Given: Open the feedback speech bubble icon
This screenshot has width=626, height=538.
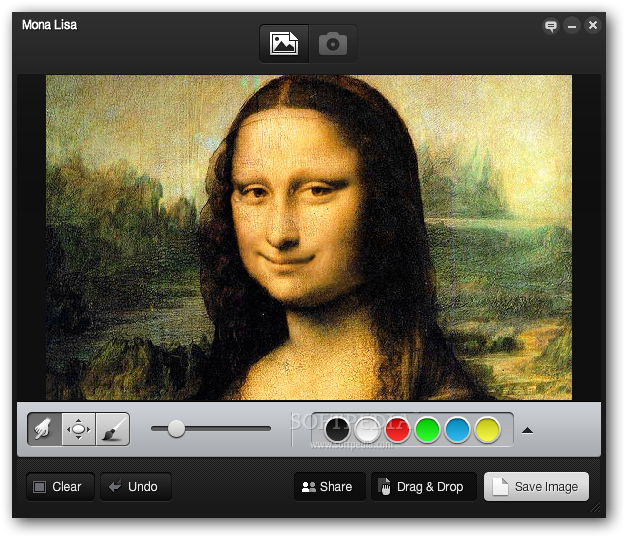Looking at the screenshot, I should (x=551, y=26).
